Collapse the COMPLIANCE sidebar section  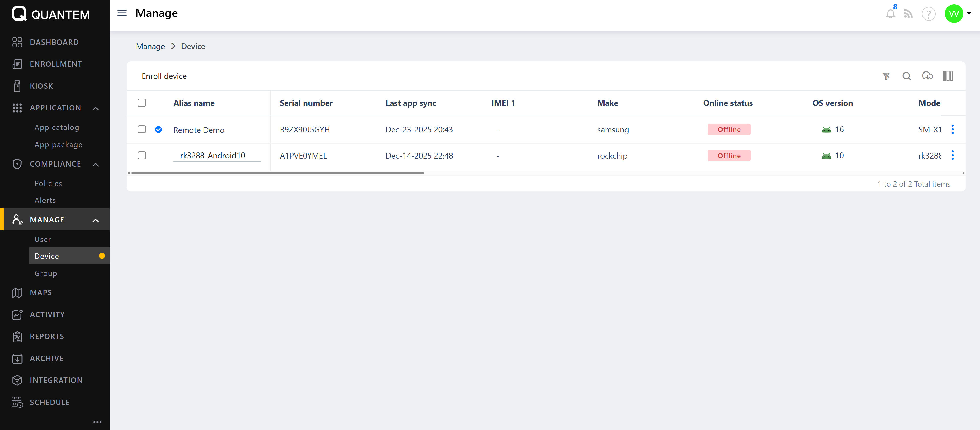[95, 164]
